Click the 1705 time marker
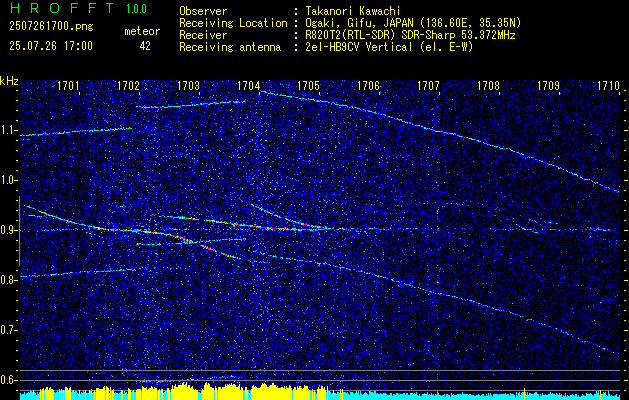The width and height of the screenshot is (629, 400). pyautogui.click(x=308, y=86)
